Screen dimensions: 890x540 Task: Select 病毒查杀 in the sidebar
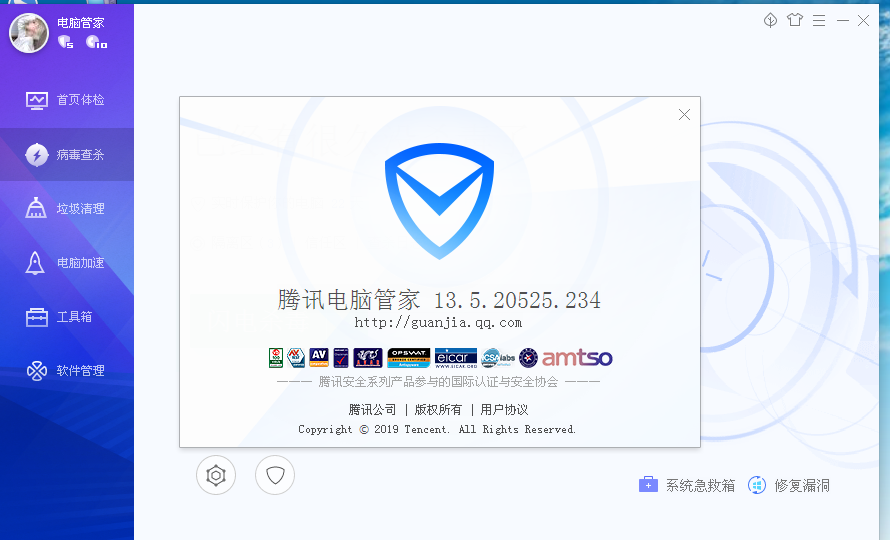point(66,154)
